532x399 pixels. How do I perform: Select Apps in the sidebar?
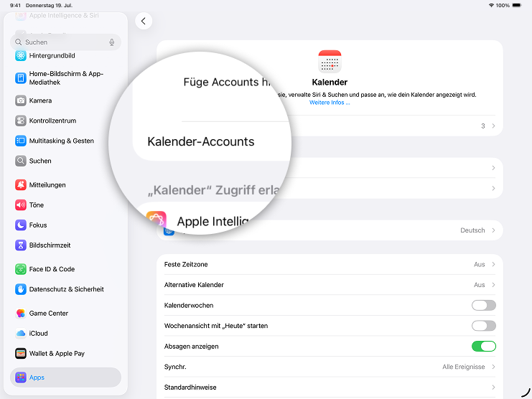65,377
